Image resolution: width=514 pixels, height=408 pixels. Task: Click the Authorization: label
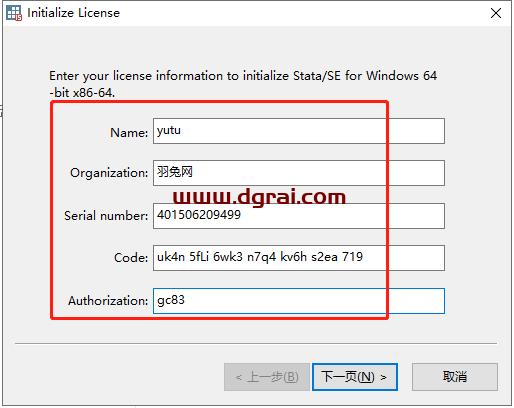tap(108, 301)
